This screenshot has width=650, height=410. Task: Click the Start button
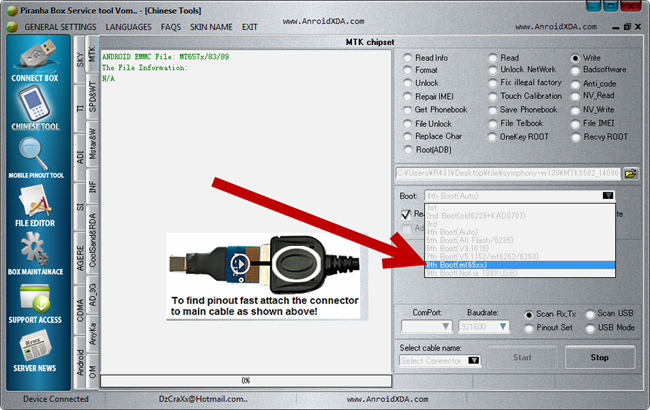(522, 357)
